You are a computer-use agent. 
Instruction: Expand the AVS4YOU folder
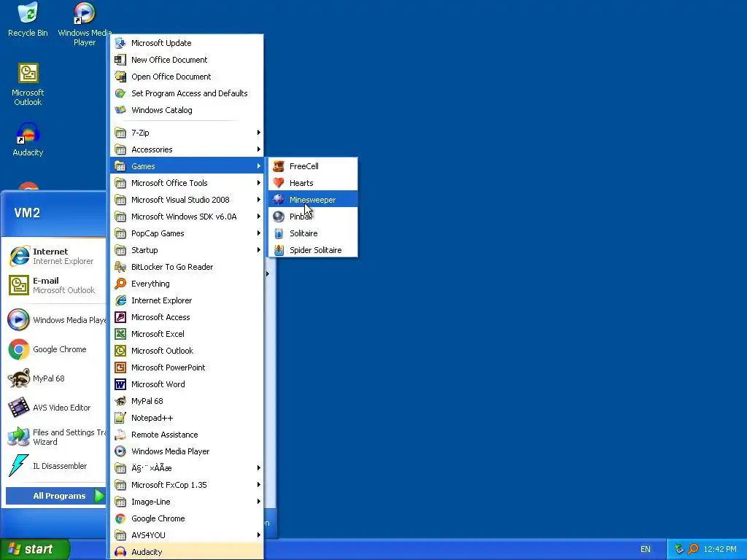pyautogui.click(x=187, y=535)
